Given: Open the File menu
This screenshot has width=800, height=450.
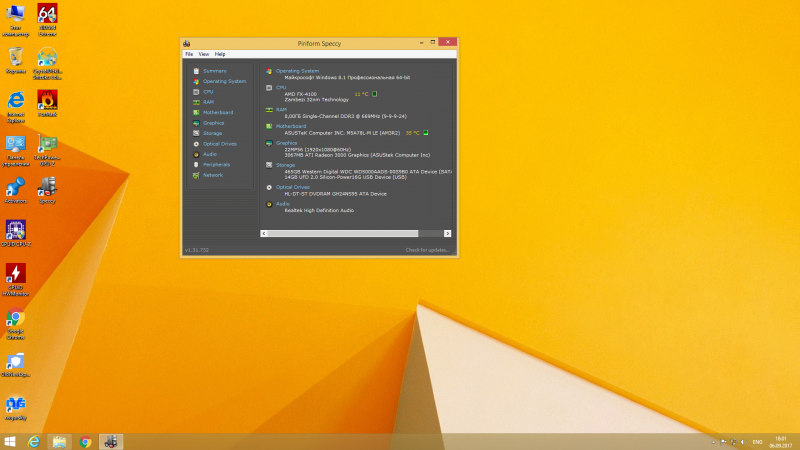Looking at the screenshot, I should coord(188,54).
